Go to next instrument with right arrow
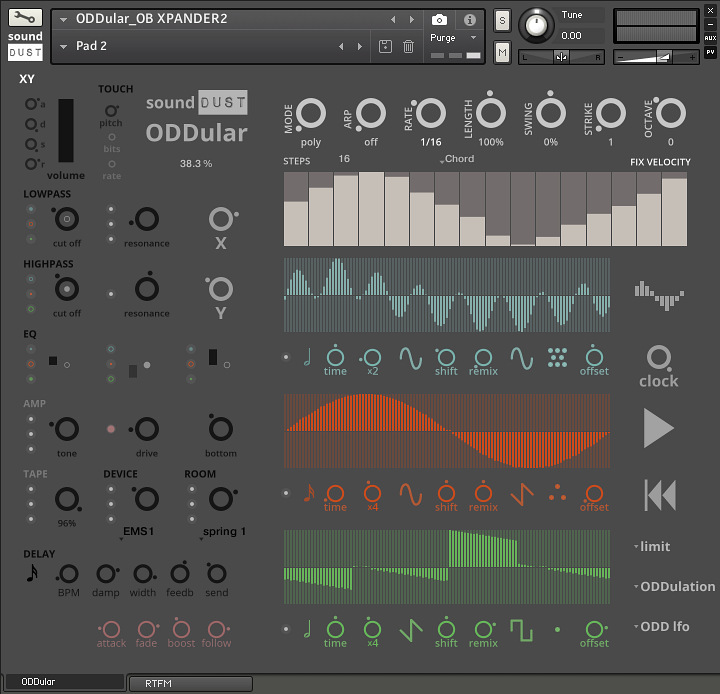 411,19
